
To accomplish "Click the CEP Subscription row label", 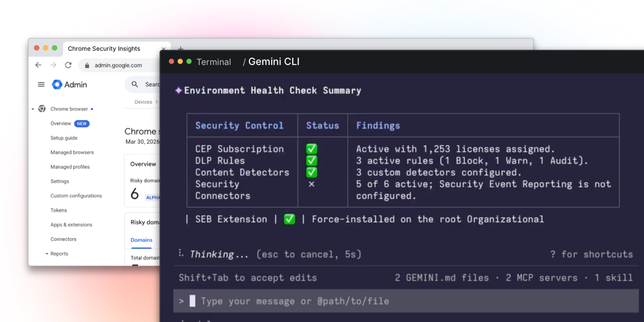I will coord(239,149).
